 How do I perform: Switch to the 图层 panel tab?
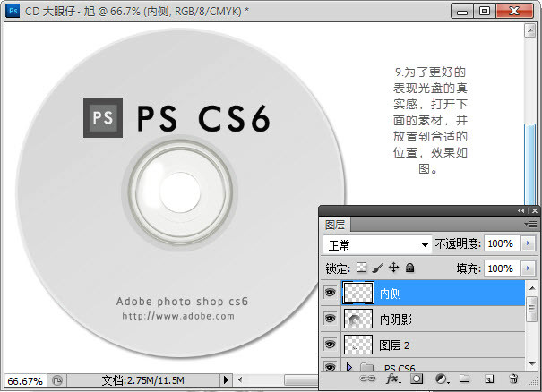coord(336,224)
